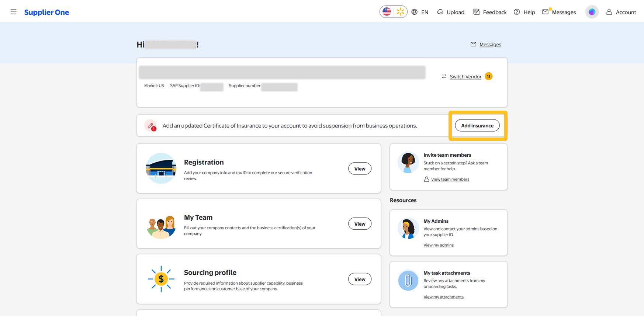
Task: View the Sourcing profile section
Action: 360,279
